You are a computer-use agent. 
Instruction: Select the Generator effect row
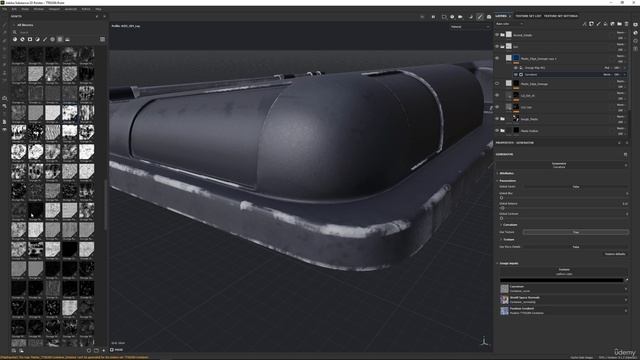(x=569, y=75)
